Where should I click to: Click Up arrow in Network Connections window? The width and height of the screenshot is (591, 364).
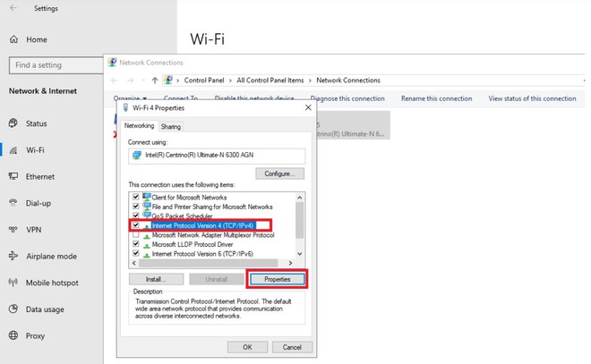tap(155, 80)
